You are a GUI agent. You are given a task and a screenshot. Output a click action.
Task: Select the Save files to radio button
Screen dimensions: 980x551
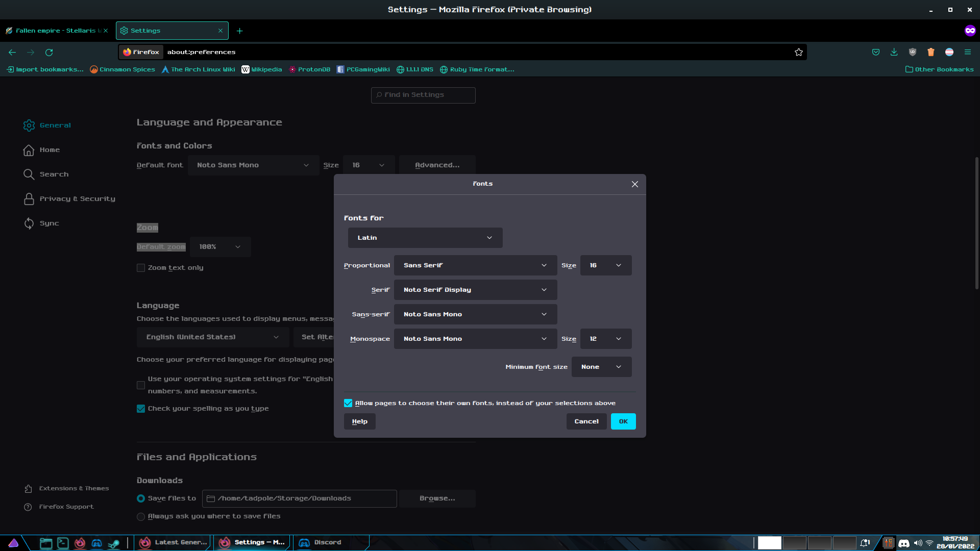coord(141,498)
